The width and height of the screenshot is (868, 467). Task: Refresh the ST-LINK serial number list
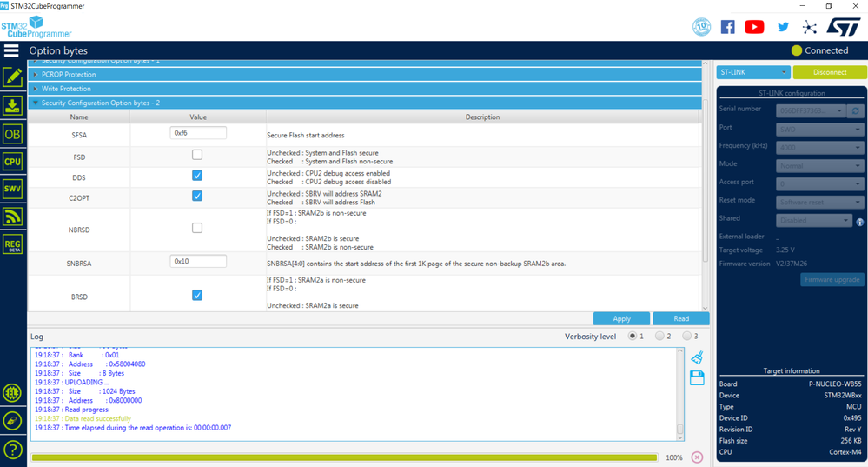click(x=855, y=110)
